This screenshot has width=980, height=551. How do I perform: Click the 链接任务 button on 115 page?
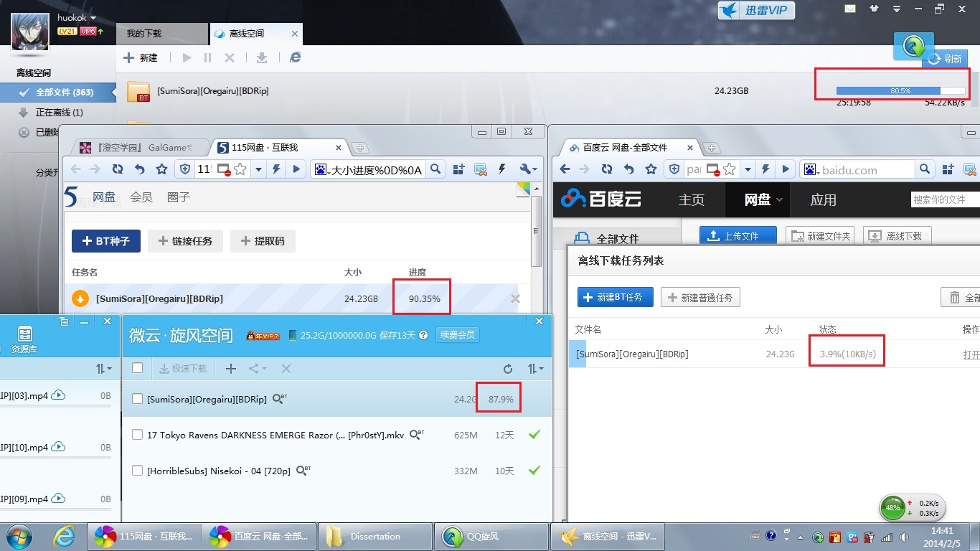tap(185, 241)
